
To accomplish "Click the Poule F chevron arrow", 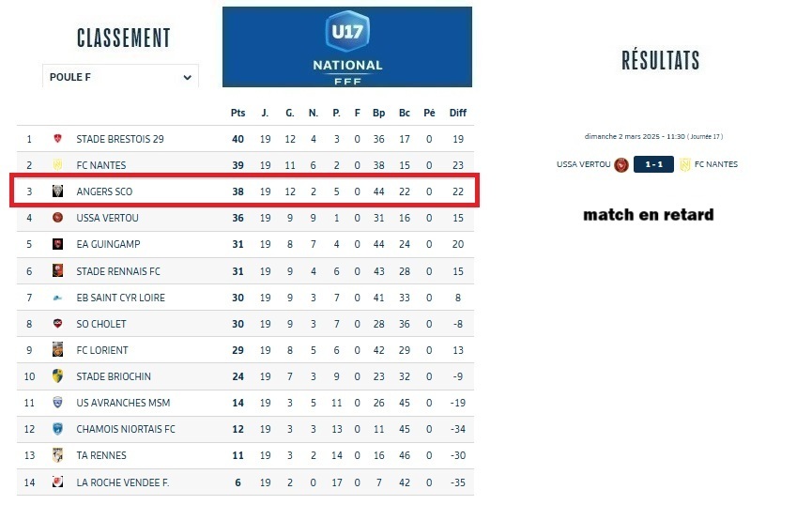I will (187, 77).
